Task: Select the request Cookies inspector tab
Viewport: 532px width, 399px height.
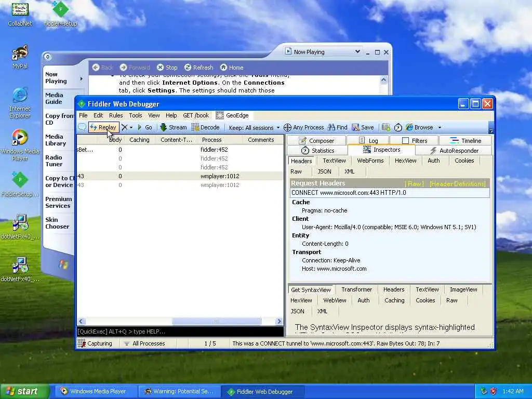Action: 464,161
